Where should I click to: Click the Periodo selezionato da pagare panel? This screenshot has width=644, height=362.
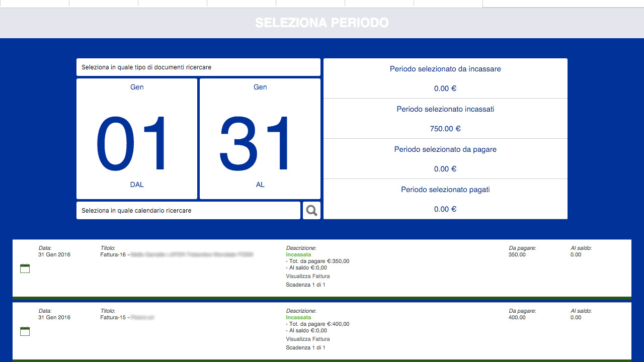tap(445, 159)
